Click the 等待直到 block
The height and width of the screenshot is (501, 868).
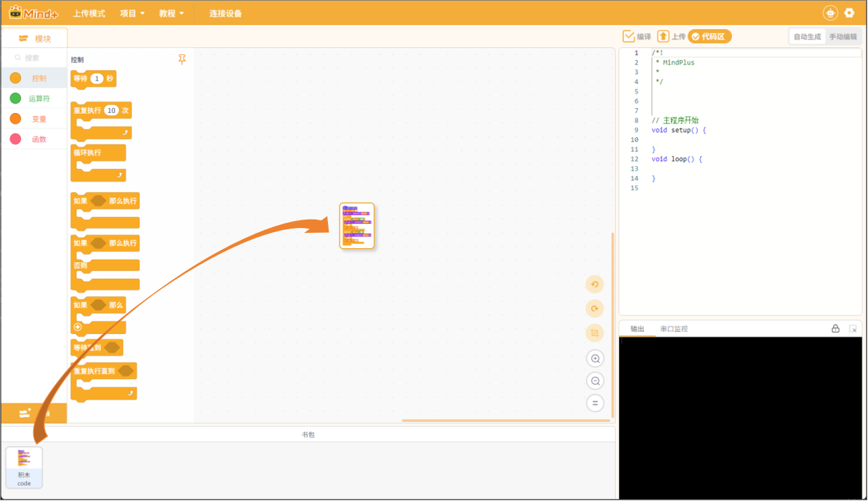click(97, 347)
